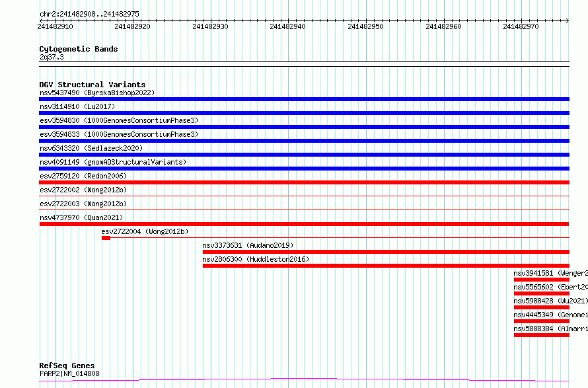Click the blue bar for nsv5437490
The image size is (588, 388).
[304, 99]
